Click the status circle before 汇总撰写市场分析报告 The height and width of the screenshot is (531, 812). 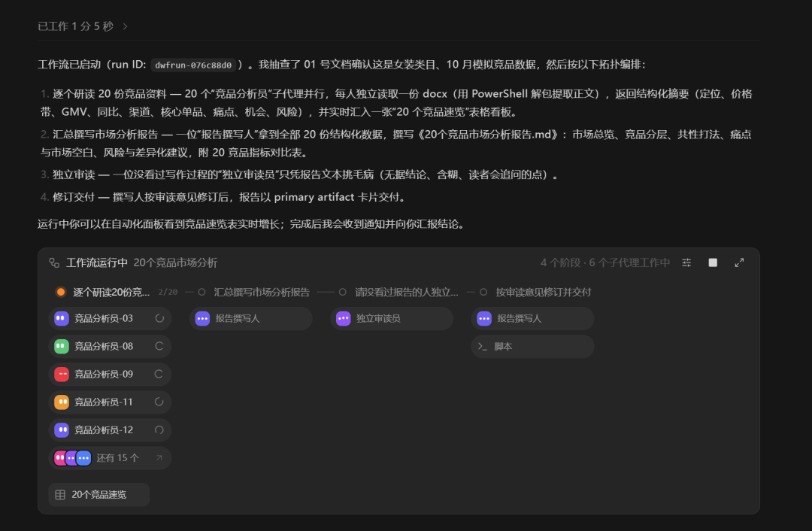(201, 292)
